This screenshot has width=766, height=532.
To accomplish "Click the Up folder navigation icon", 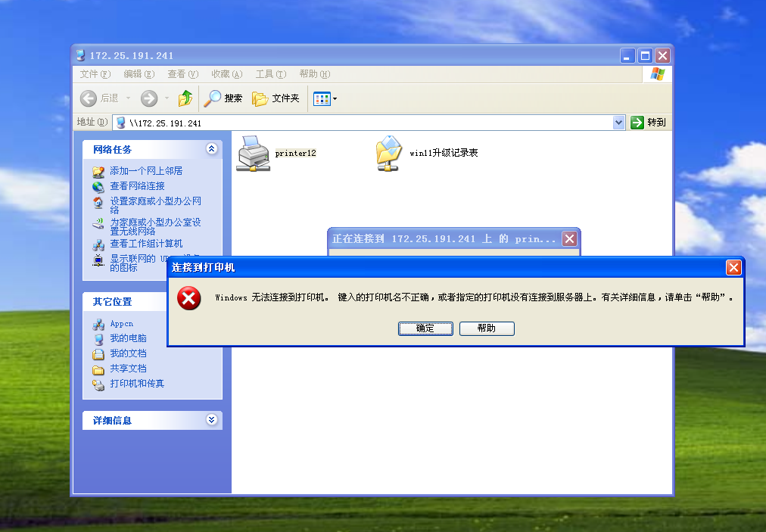I will [185, 98].
